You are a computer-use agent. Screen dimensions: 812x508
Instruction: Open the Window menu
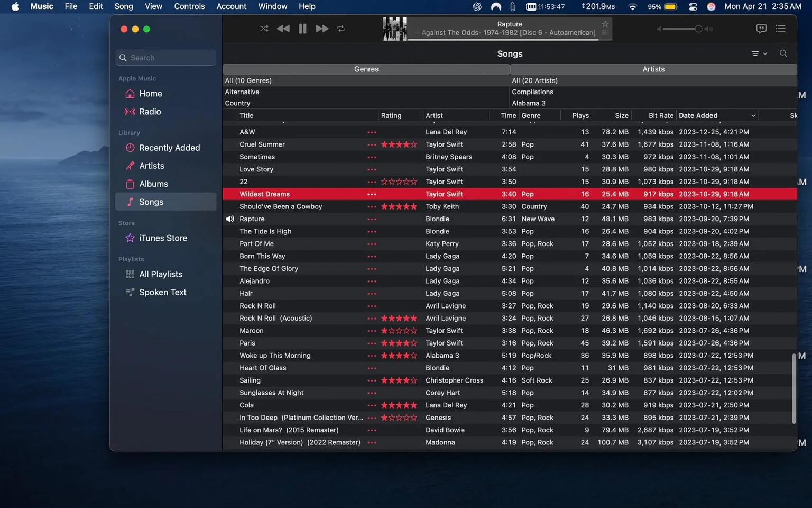tap(273, 6)
